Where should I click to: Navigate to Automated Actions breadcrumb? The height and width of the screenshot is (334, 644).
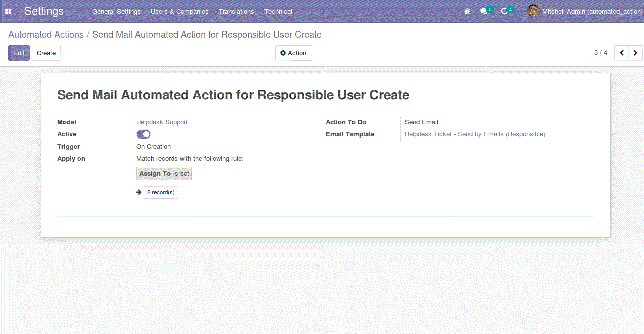click(x=46, y=35)
